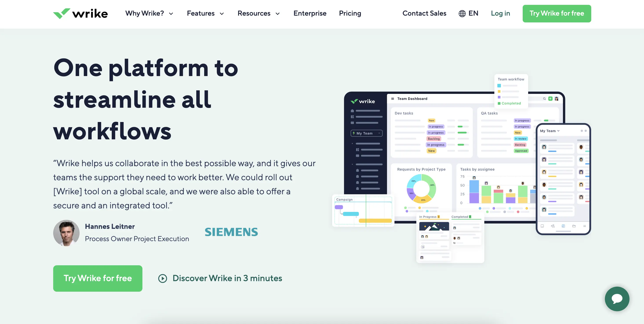Screen dimensions: 644x324
Task: Click the Backlog tag in Dev tasks
Action: pos(433,139)
